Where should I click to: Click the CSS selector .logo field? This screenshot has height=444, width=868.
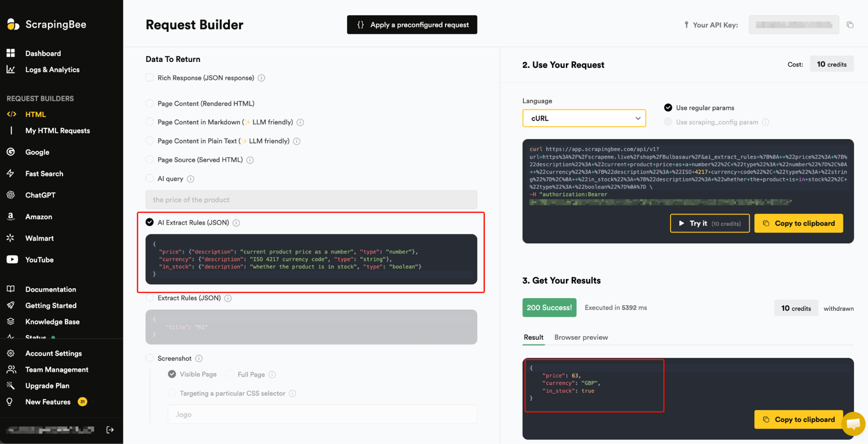[x=322, y=414]
